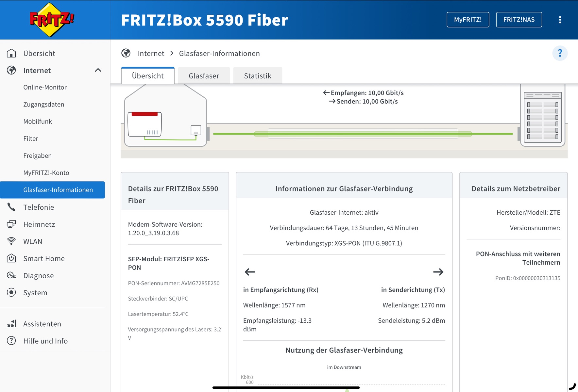Click the Diagnose icon
The width and height of the screenshot is (578, 392).
tap(11, 275)
